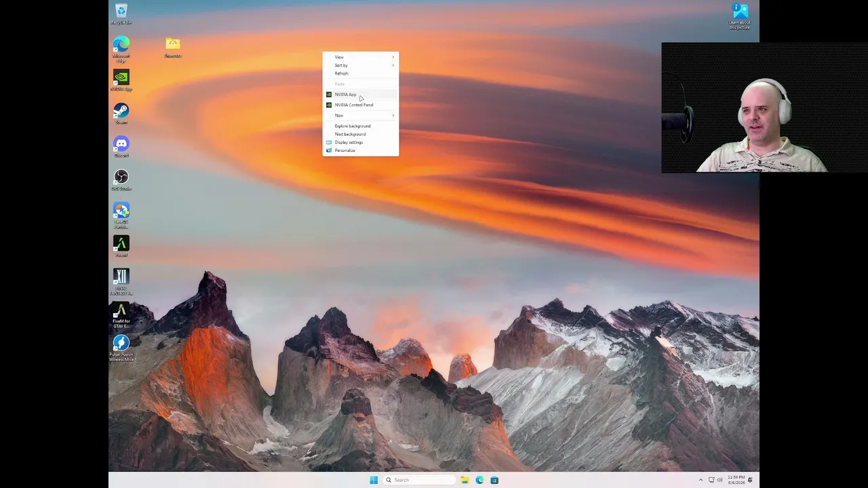The width and height of the screenshot is (868, 488).
Task: Open File Explorer from the taskbar
Action: point(465,480)
